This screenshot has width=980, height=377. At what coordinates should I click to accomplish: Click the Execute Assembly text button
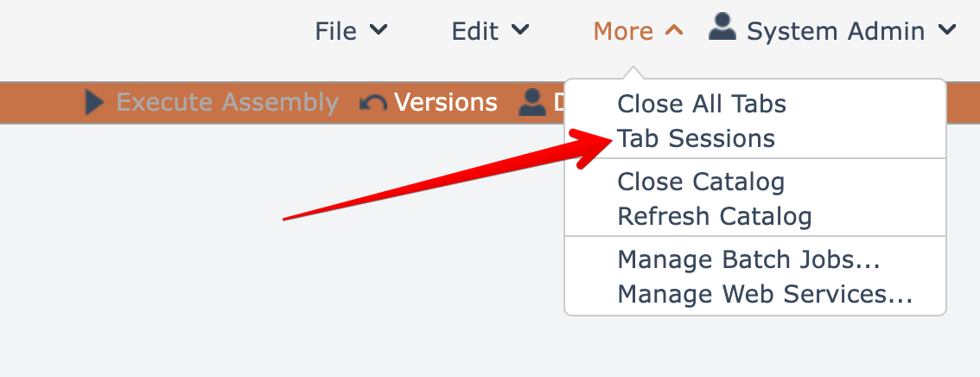click(x=227, y=103)
